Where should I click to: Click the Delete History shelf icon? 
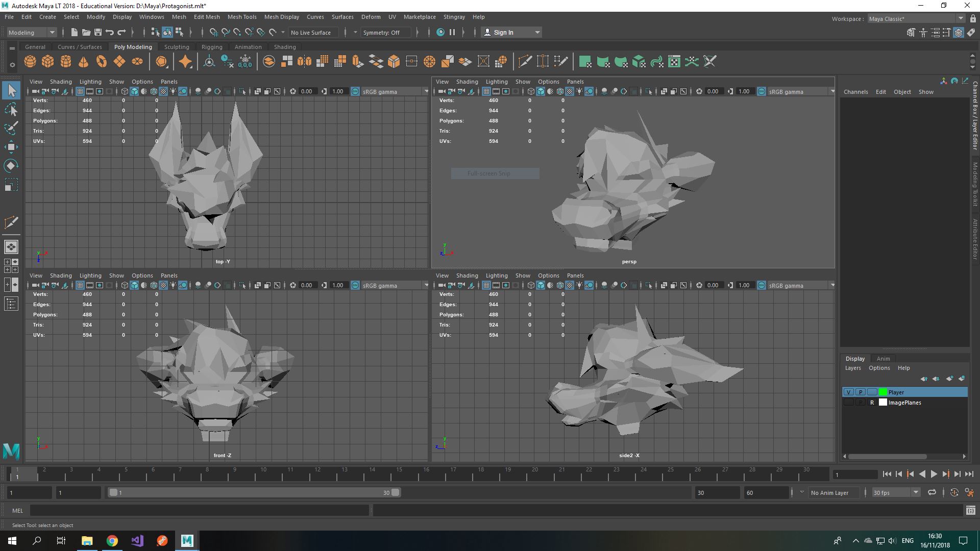[x=227, y=62]
